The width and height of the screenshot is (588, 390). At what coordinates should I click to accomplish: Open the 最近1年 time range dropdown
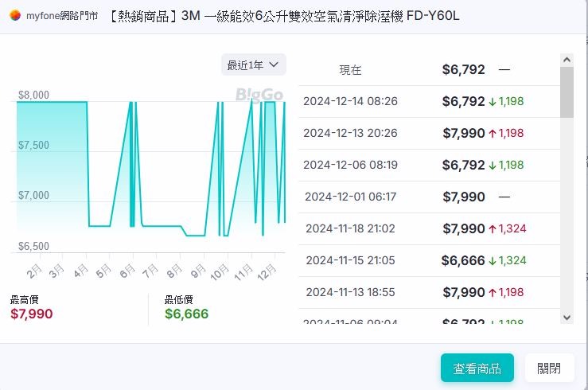pyautogui.click(x=254, y=65)
